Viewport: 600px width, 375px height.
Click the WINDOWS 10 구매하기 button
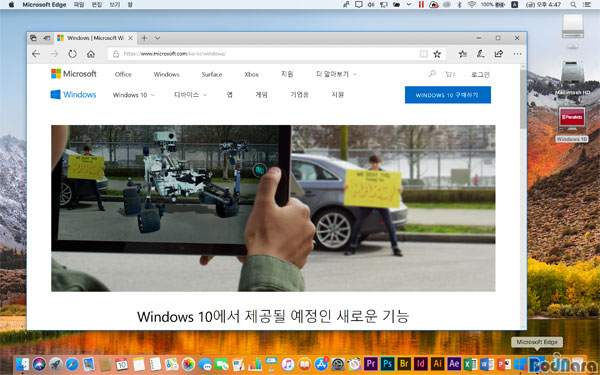click(448, 95)
